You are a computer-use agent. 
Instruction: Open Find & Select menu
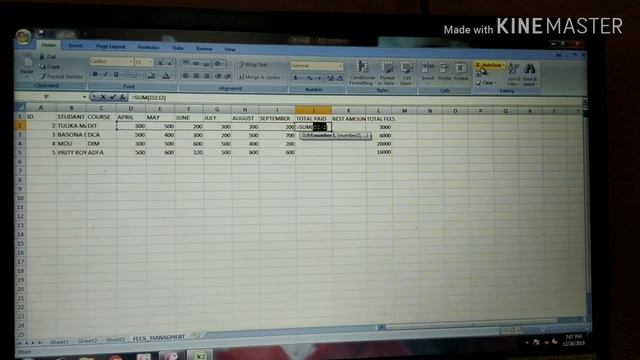click(x=530, y=75)
